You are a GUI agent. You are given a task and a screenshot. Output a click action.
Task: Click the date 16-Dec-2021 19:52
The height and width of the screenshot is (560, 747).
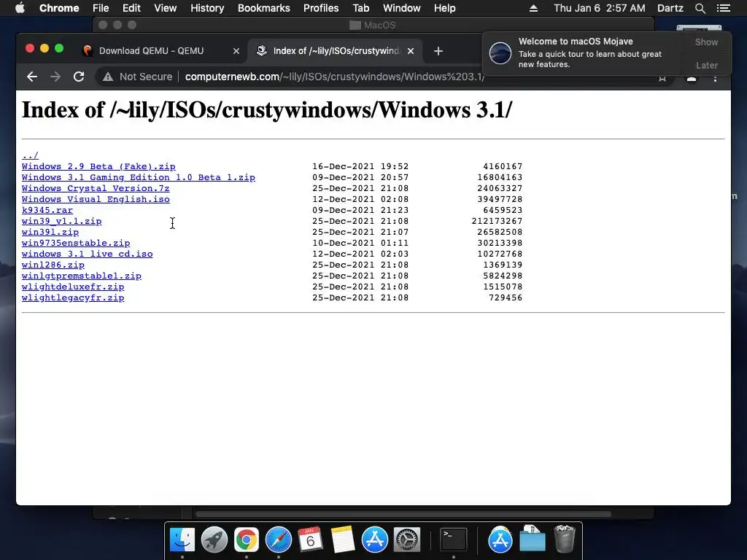[x=360, y=167]
